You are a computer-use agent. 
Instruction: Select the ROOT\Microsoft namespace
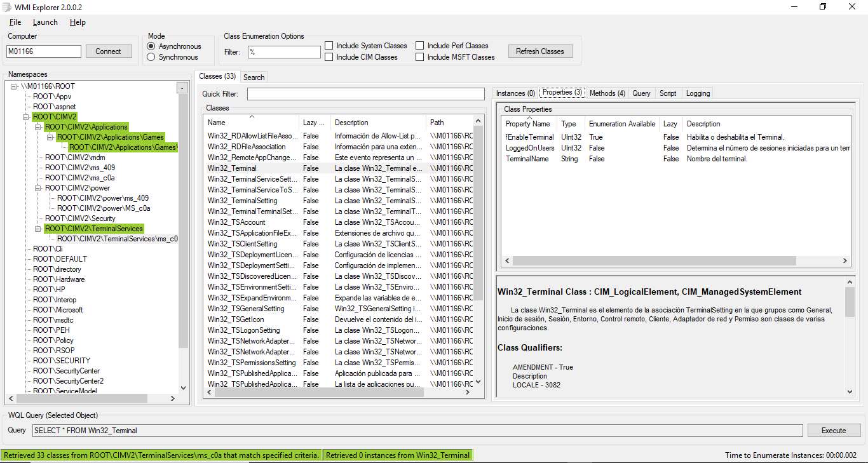[x=58, y=310]
